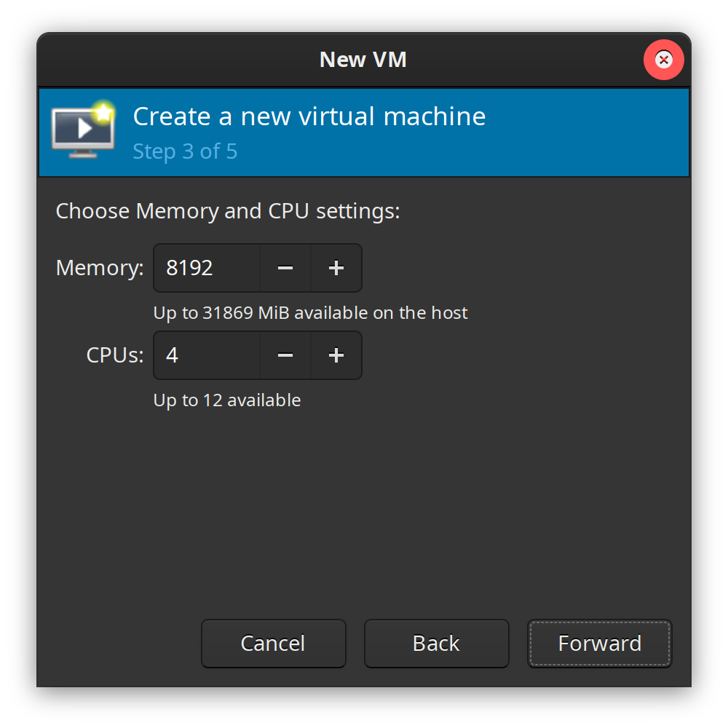This screenshot has height=728, width=728.
Task: Decrease Memory with the minus button
Action: coord(285,268)
